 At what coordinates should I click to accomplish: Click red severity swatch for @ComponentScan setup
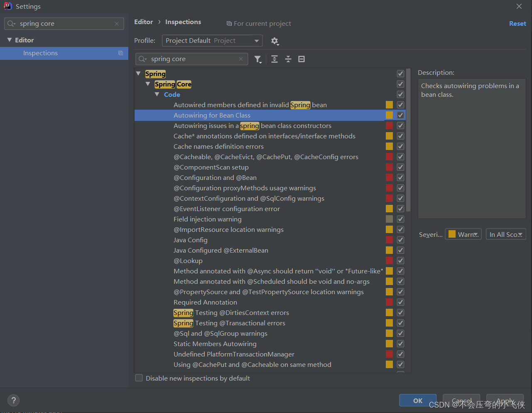[x=389, y=167]
